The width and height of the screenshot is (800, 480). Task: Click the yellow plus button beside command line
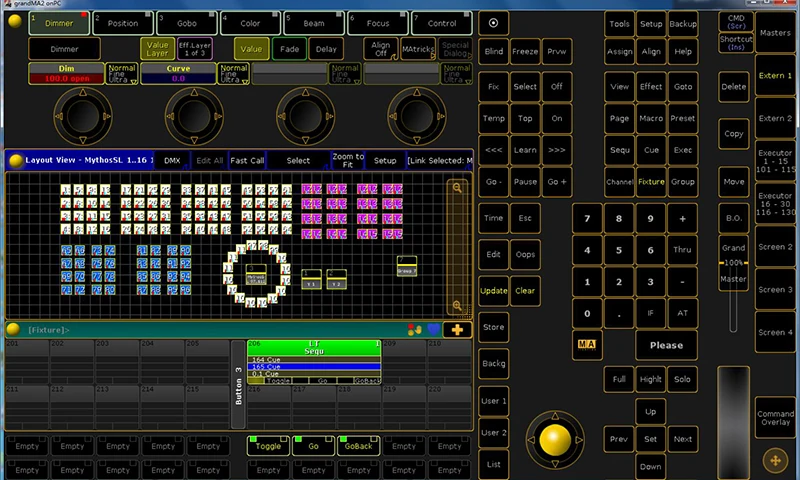coord(459,329)
